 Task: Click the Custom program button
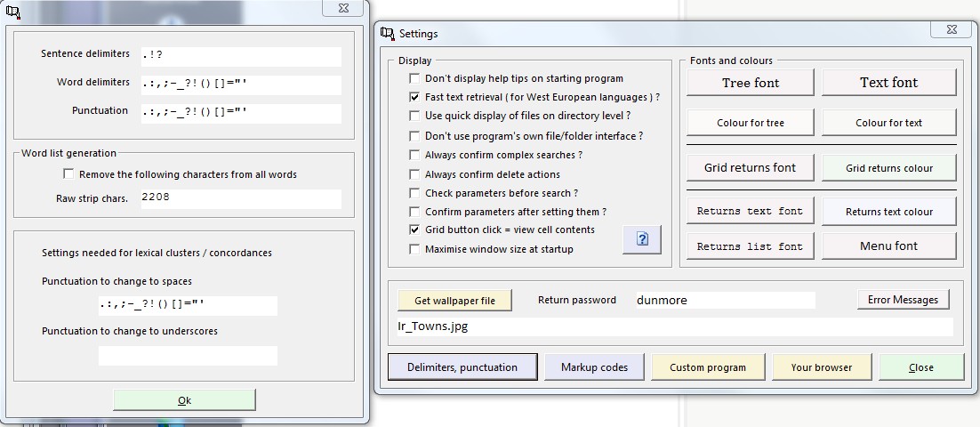click(x=707, y=367)
